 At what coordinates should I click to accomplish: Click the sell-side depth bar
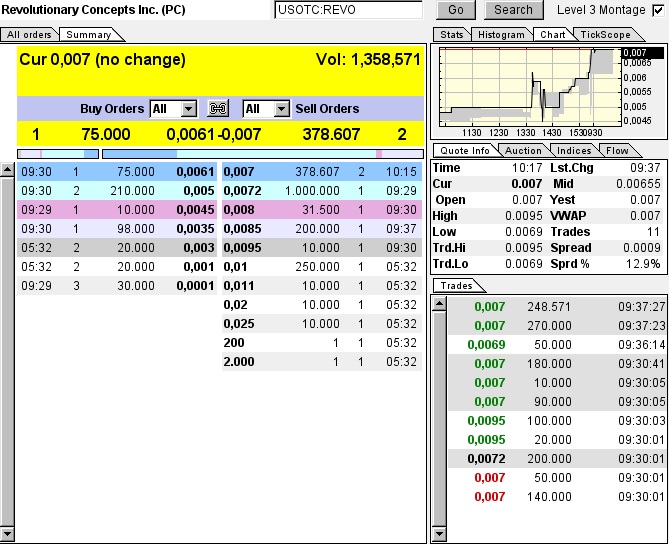[x=263, y=154]
